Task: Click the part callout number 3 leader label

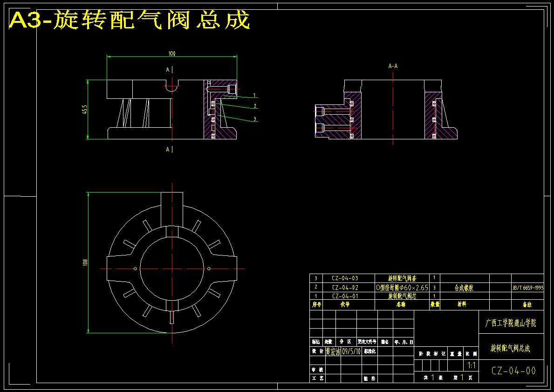Action: [x=254, y=119]
